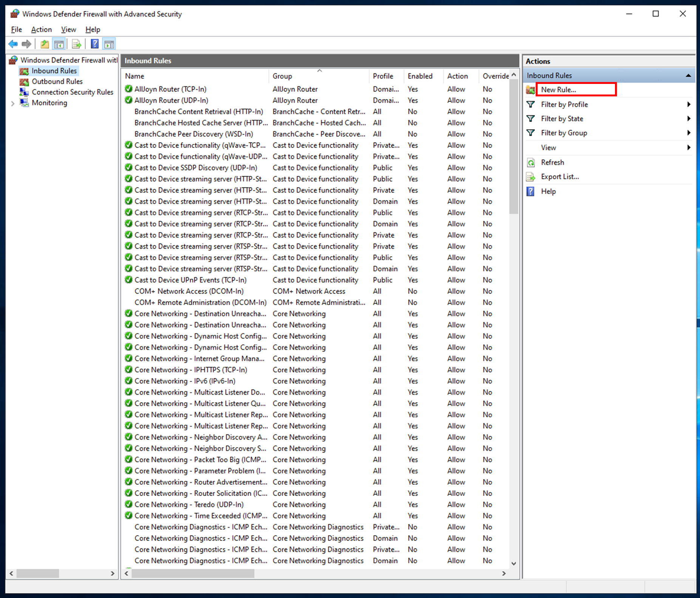The image size is (700, 598).
Task: Sort rules by the Group column header
Action: pyautogui.click(x=318, y=76)
